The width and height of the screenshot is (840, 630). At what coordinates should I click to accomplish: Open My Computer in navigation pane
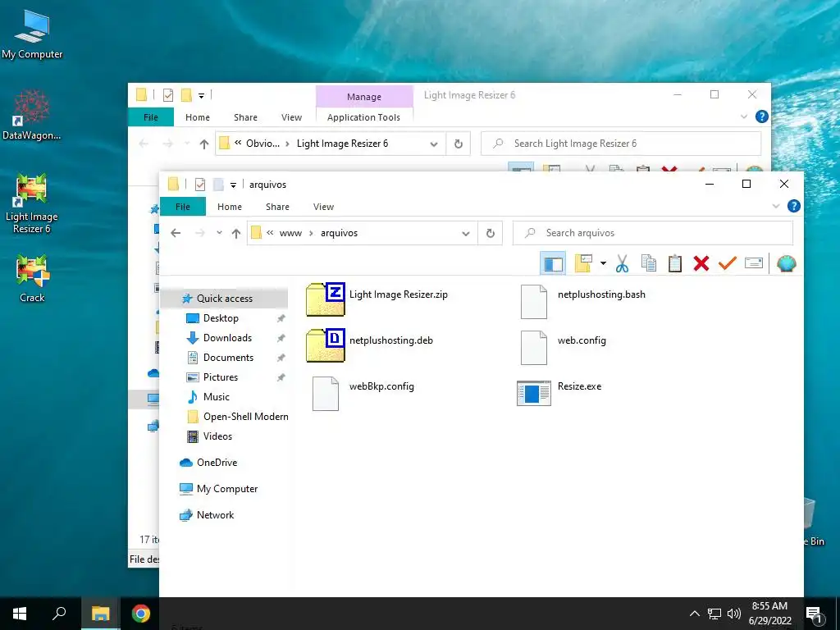pyautogui.click(x=226, y=489)
